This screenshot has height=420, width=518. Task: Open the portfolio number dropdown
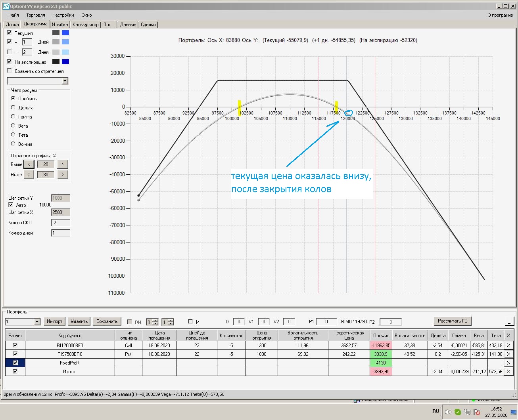pyautogui.click(x=37, y=322)
